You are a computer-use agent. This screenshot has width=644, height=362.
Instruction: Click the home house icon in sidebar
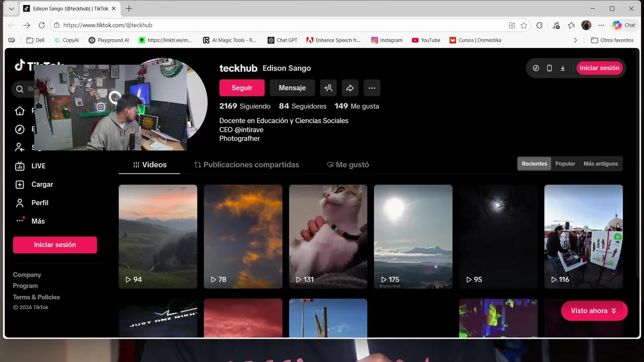(x=20, y=111)
